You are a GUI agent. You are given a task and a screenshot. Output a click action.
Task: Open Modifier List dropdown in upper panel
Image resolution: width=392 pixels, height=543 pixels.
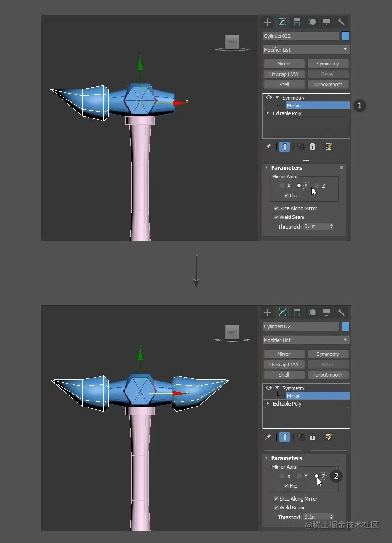306,49
